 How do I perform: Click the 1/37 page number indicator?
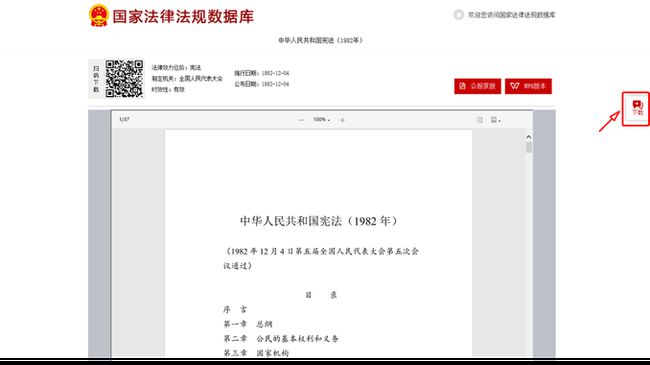click(124, 119)
